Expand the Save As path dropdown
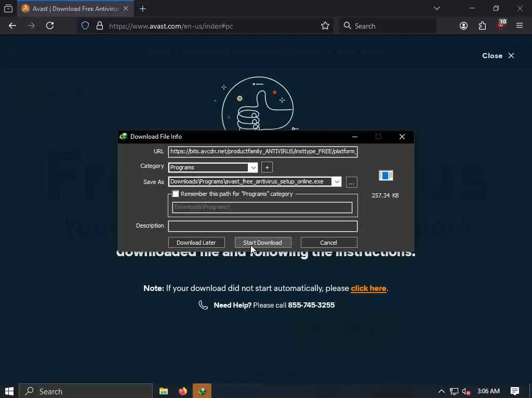The image size is (532, 398). [337, 182]
